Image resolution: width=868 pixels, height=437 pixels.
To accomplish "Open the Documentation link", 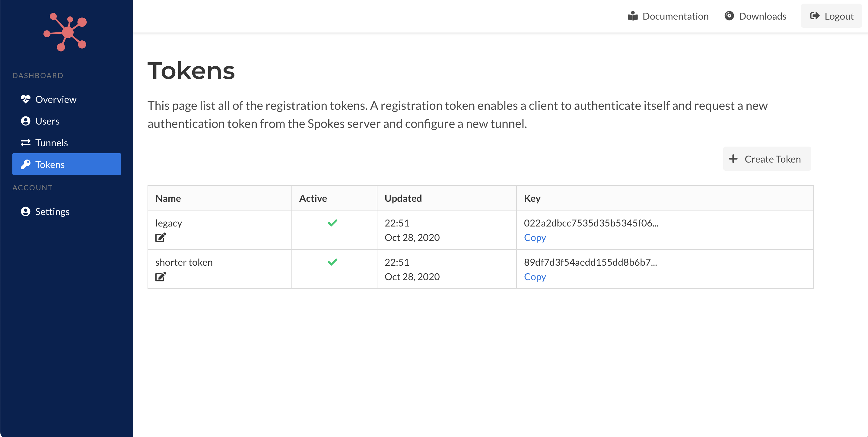I will (668, 16).
